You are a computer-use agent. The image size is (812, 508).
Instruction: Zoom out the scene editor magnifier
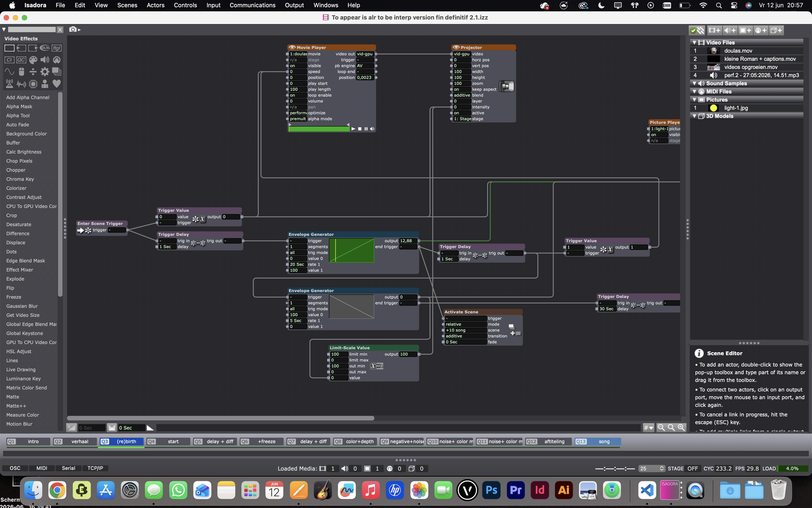click(661, 427)
